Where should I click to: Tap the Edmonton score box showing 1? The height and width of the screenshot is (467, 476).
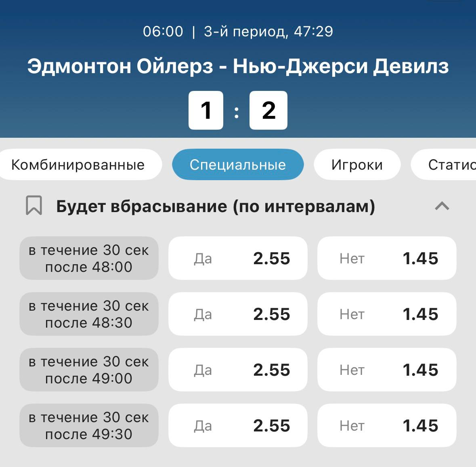(x=206, y=110)
